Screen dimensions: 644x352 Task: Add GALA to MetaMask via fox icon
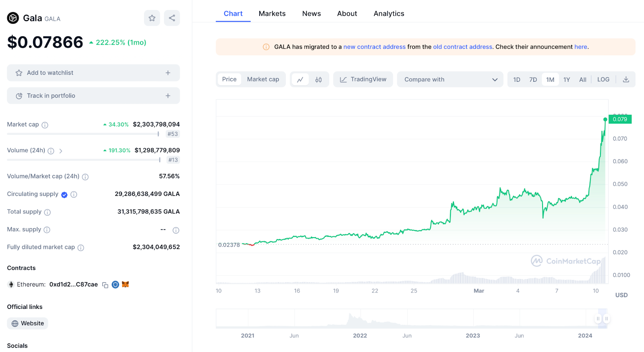click(x=126, y=284)
